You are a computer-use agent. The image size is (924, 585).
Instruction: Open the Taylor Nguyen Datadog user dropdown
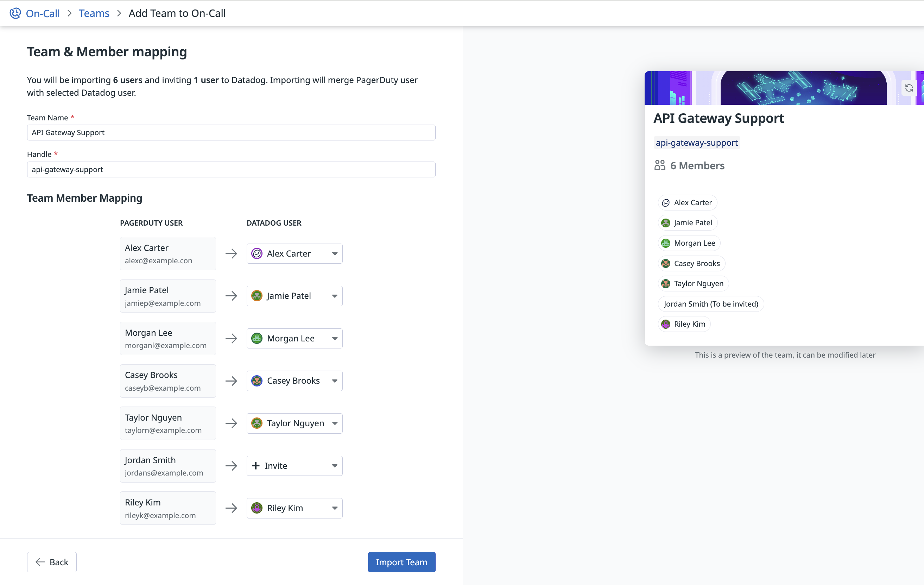pyautogui.click(x=335, y=423)
